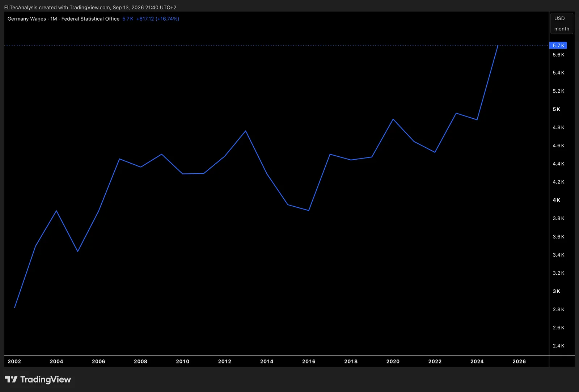Click the +817.12 (+16.74%) change value
Image resolution: width=579 pixels, height=392 pixels.
point(158,19)
